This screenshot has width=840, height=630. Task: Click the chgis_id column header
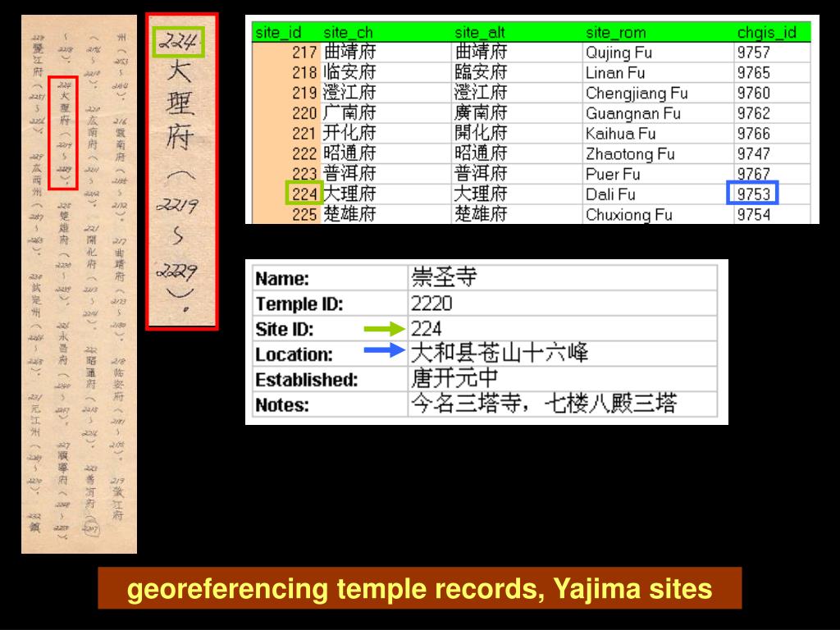coord(767,32)
